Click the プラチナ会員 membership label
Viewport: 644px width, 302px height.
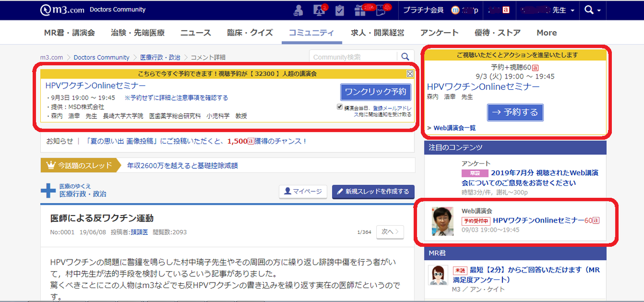423,10
